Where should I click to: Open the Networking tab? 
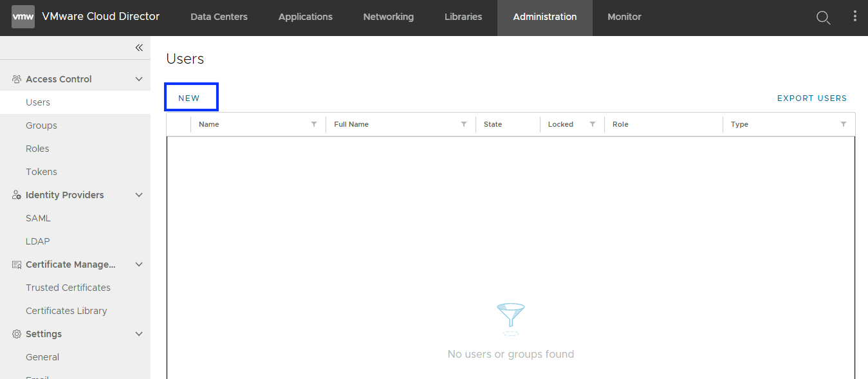pos(388,17)
